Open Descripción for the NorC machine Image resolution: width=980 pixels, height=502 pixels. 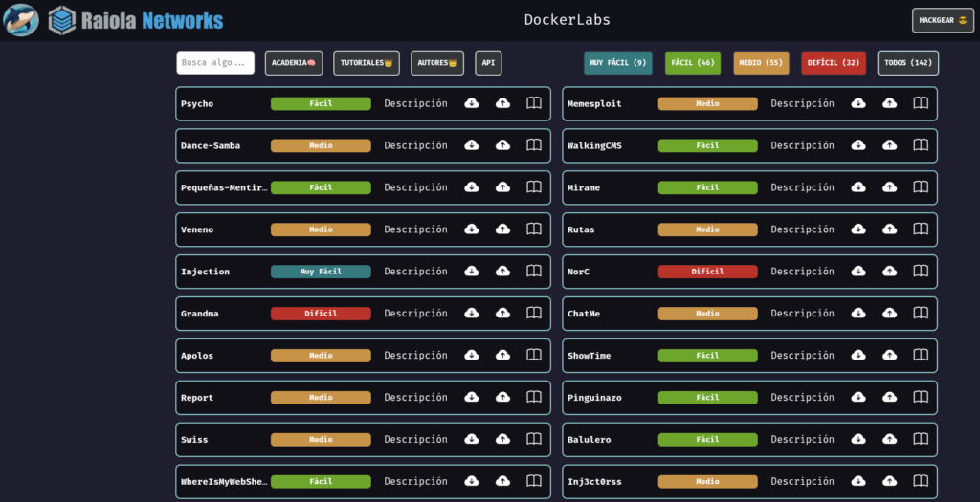pyautogui.click(x=803, y=271)
